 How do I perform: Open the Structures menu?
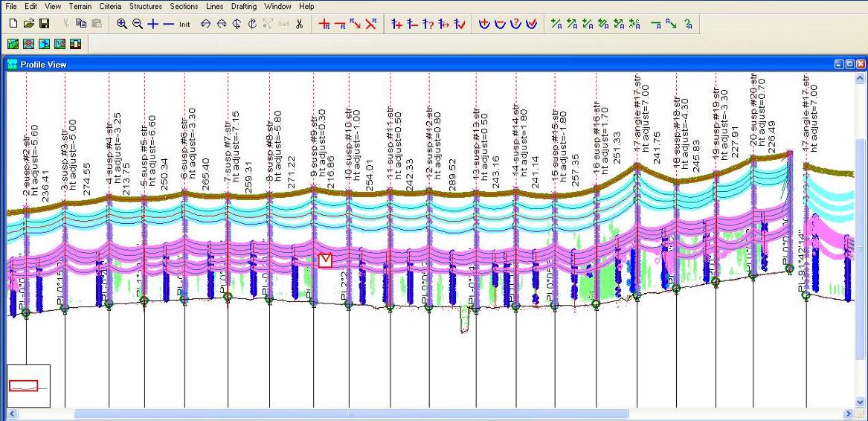(145, 6)
